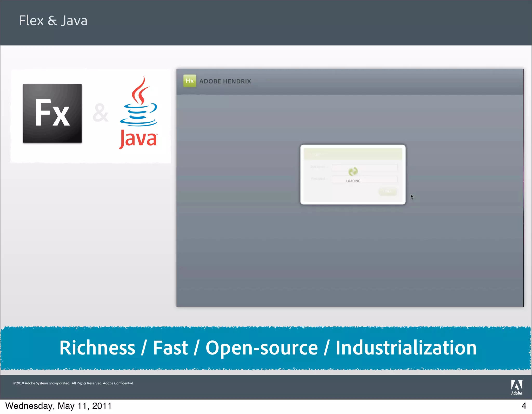Click the faded green login button

[388, 191]
